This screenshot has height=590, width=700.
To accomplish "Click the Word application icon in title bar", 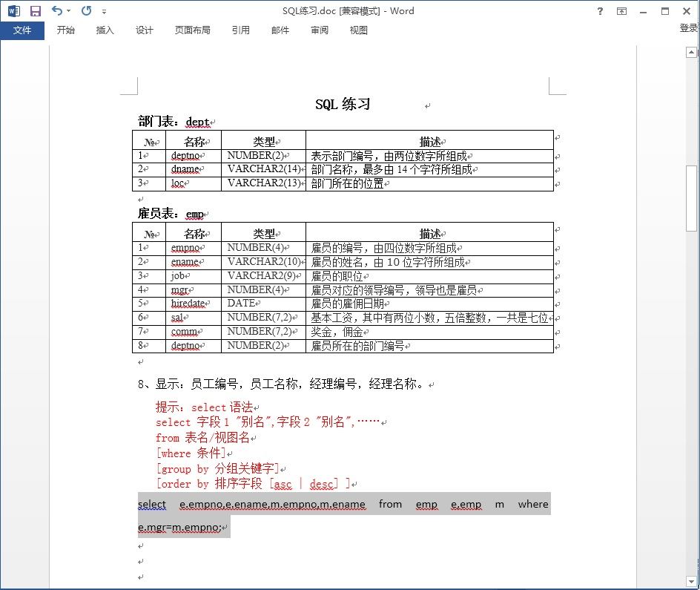I will pos(14,10).
